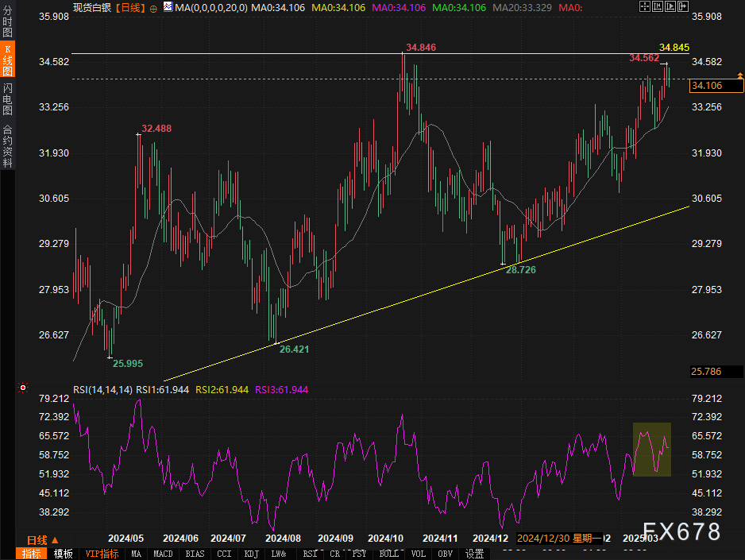Select the KDJ indicator button
The image size is (745, 560).
coord(252,554)
